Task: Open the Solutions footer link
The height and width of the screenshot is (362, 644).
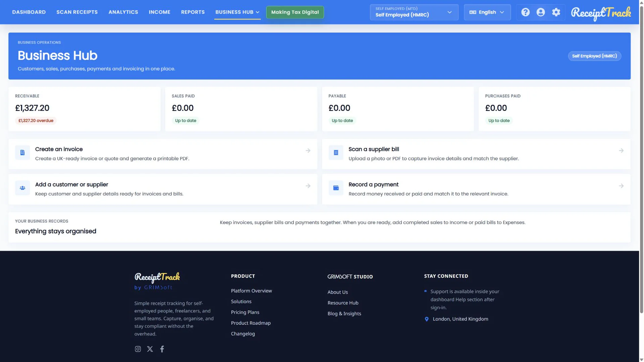Action: point(241,301)
